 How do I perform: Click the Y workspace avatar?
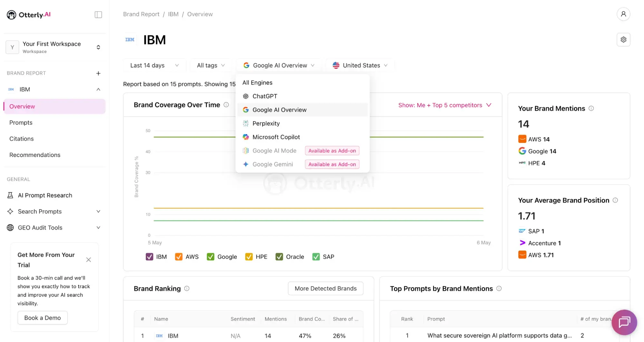click(12, 47)
